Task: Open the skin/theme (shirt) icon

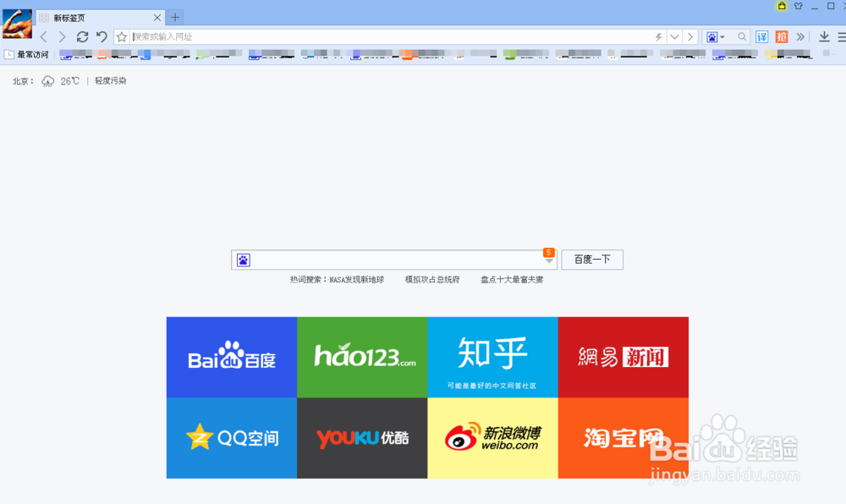Action: pyautogui.click(x=799, y=6)
